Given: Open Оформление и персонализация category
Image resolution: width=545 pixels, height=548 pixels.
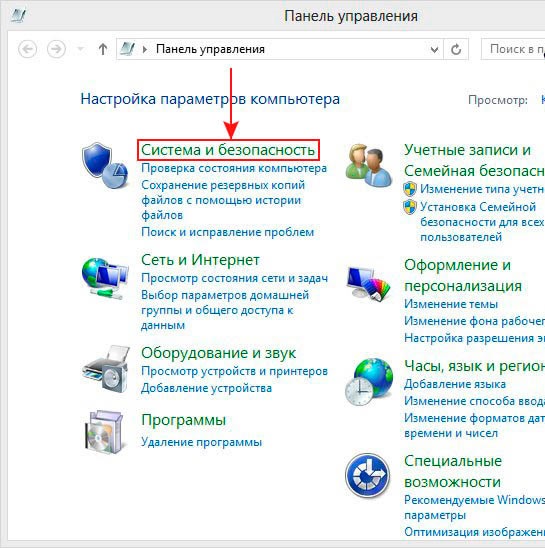Looking at the screenshot, I should coord(463,275).
